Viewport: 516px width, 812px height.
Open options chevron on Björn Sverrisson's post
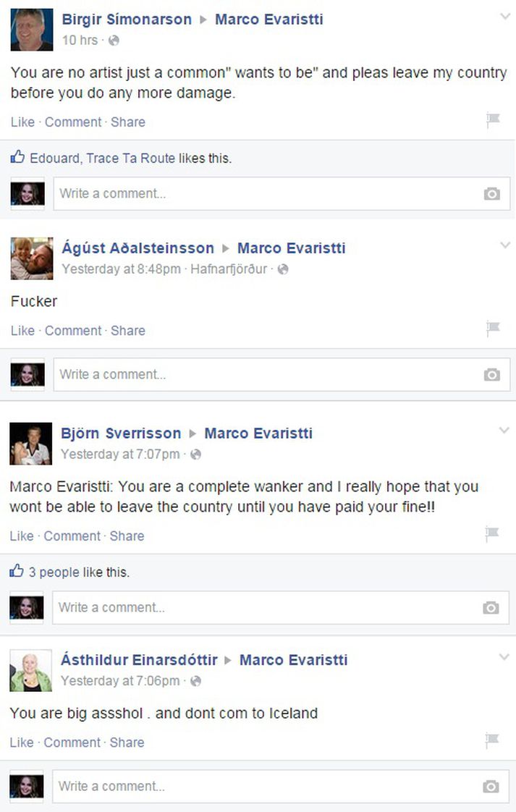point(504,431)
